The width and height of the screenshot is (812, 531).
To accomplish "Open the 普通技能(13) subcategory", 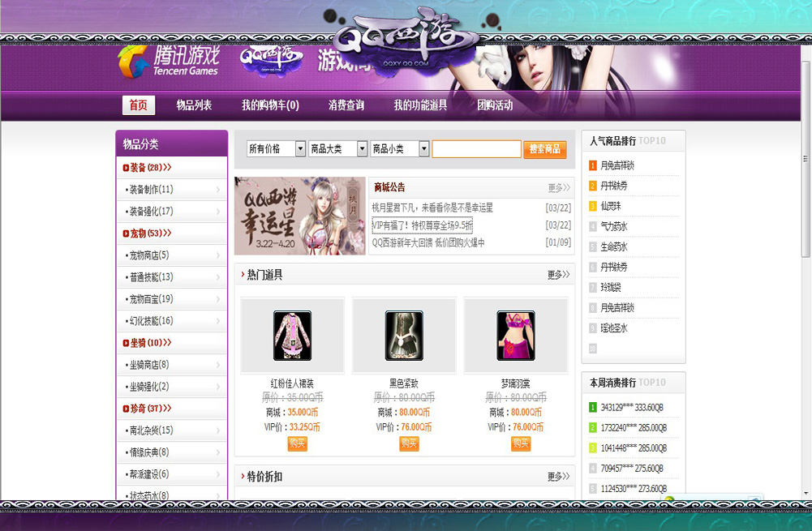I will (x=151, y=277).
